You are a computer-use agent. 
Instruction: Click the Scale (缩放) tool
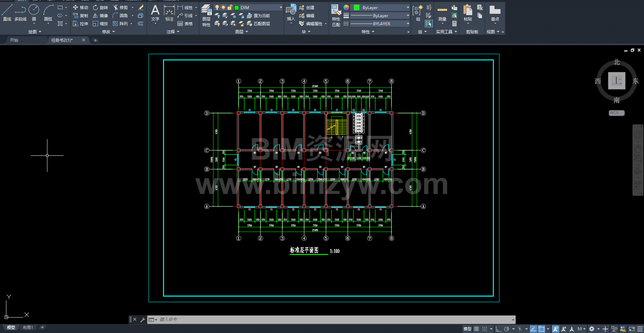100,24
